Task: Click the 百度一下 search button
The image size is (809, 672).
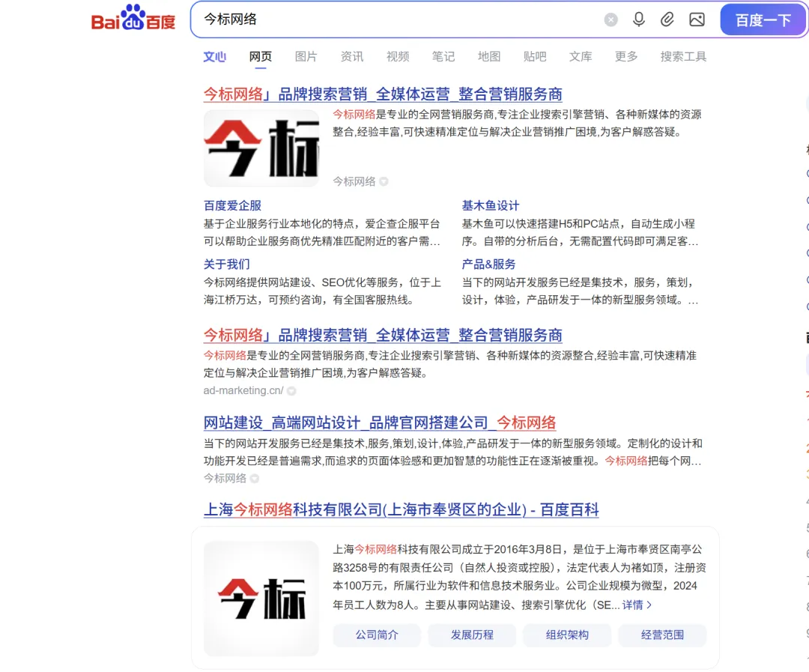Action: click(763, 19)
